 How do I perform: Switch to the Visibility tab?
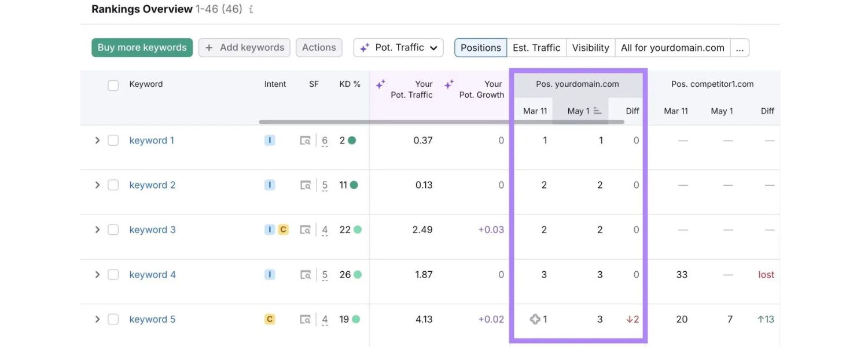tap(590, 48)
